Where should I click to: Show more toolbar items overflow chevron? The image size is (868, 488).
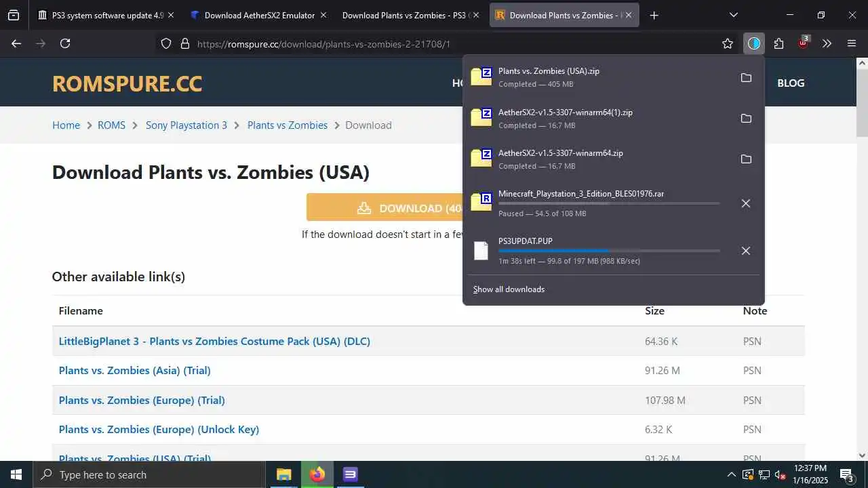(827, 43)
